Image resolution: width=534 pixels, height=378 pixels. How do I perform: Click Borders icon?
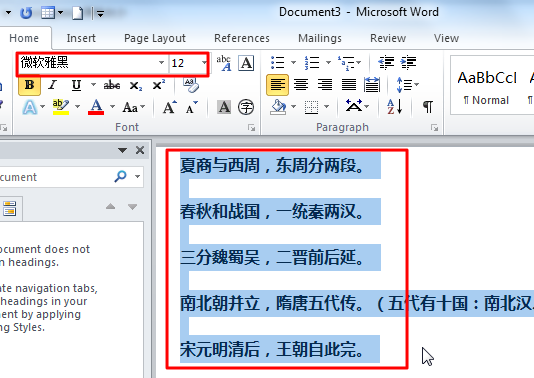click(x=311, y=107)
